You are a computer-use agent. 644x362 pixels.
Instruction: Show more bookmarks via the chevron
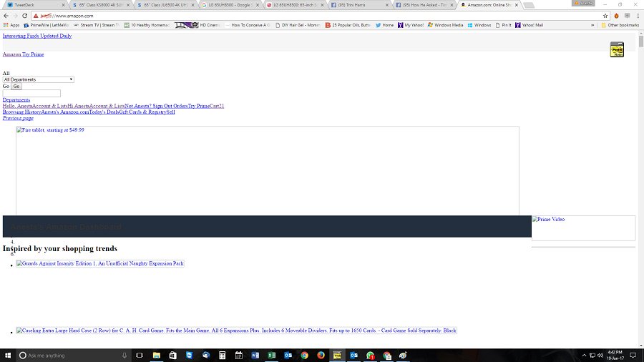tap(592, 25)
